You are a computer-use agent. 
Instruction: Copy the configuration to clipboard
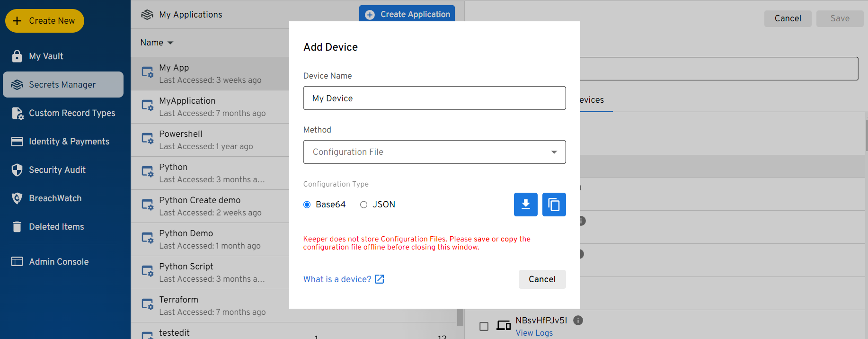(554, 205)
